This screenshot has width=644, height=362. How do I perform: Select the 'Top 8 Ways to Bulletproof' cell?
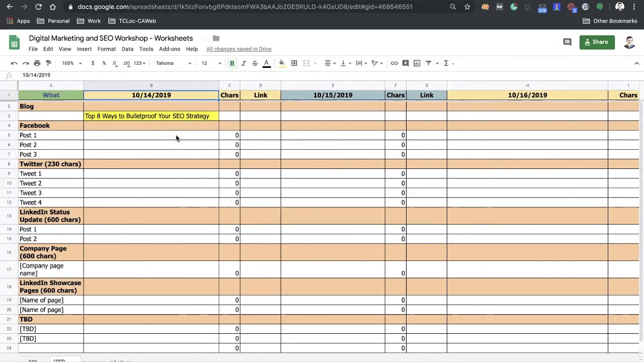[x=151, y=116]
